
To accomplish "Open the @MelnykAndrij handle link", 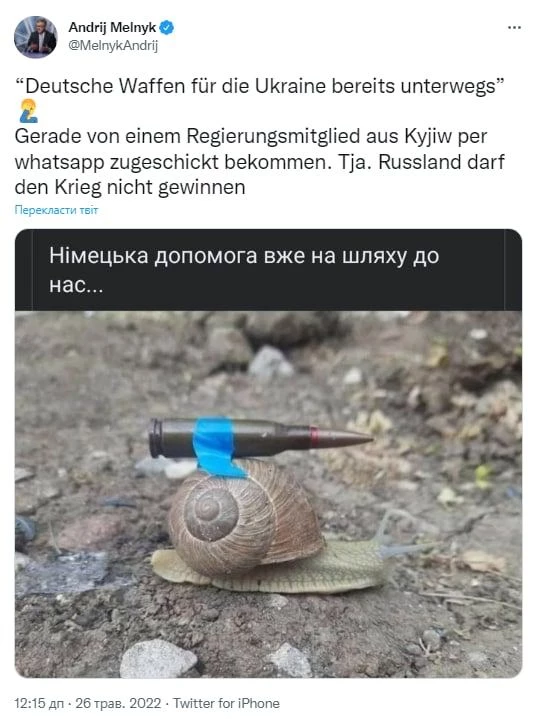I will (113, 46).
